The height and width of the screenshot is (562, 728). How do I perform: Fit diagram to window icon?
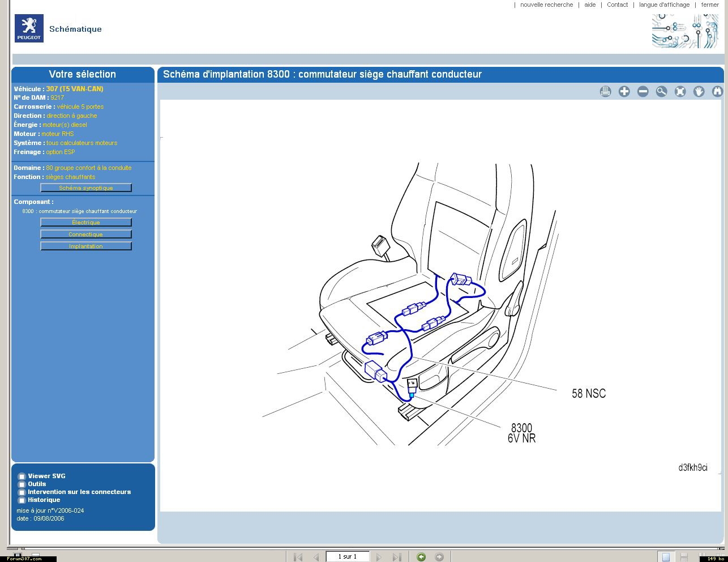coord(680,91)
